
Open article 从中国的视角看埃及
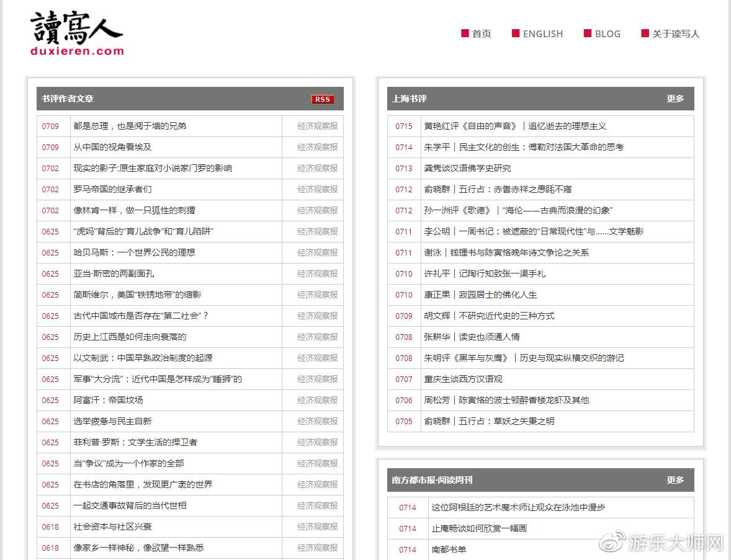tap(112, 147)
